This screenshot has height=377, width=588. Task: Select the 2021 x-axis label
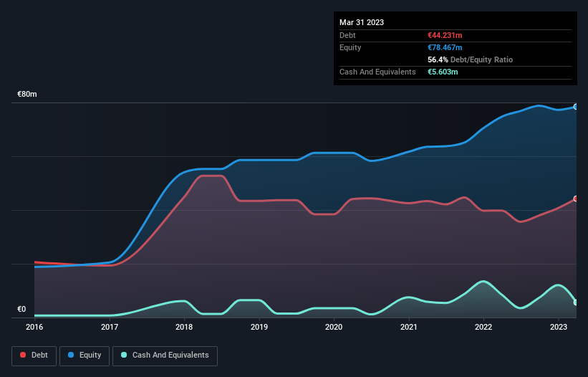pos(409,327)
